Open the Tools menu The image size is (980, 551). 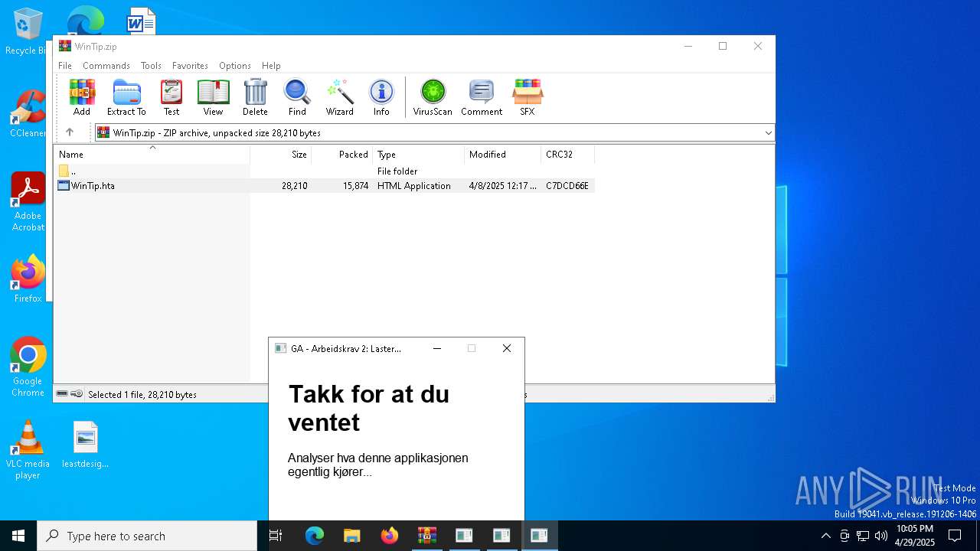coord(151,66)
